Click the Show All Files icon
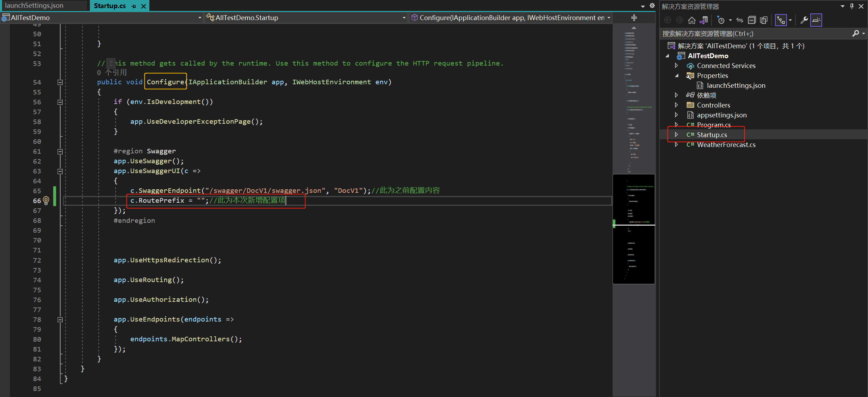 tap(764, 20)
